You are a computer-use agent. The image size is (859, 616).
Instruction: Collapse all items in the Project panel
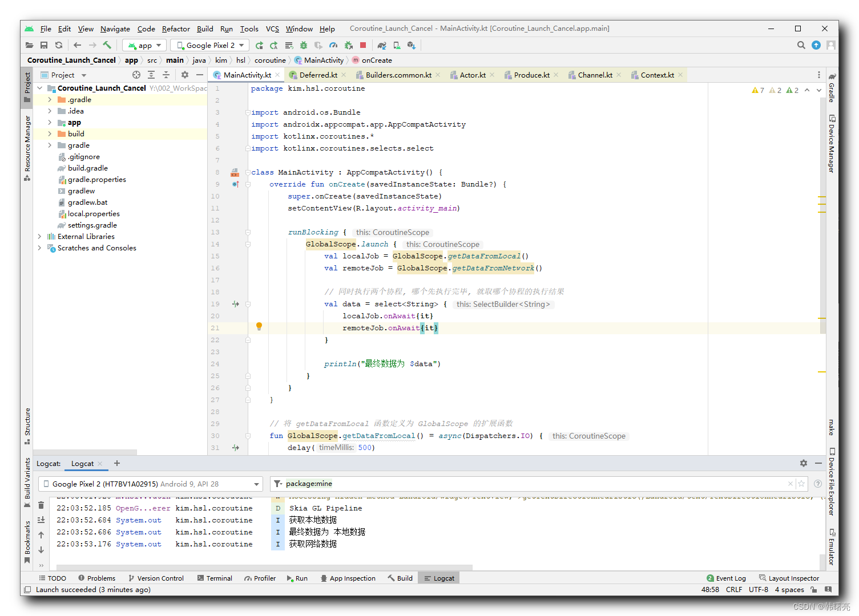(166, 75)
